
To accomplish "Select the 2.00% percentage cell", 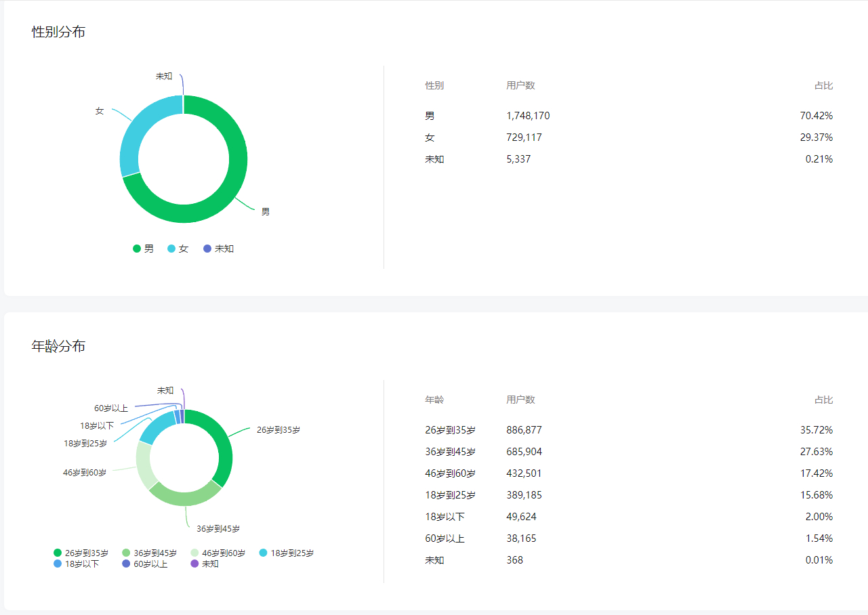I will point(819,517).
